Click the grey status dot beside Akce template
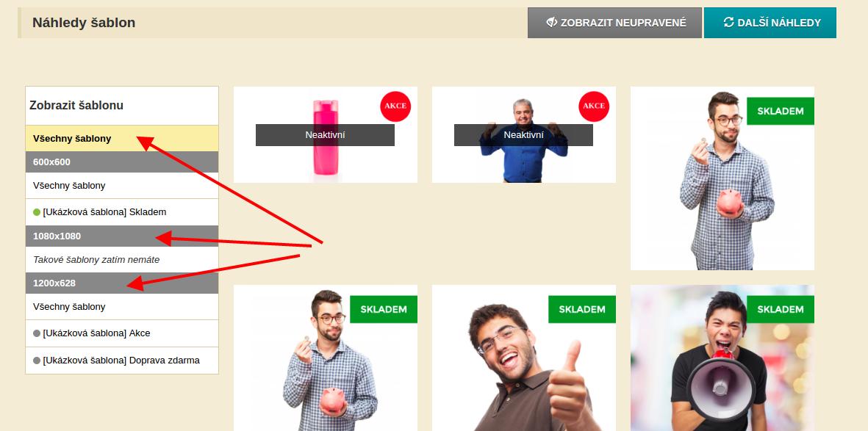This screenshot has width=868, height=431. (x=37, y=333)
